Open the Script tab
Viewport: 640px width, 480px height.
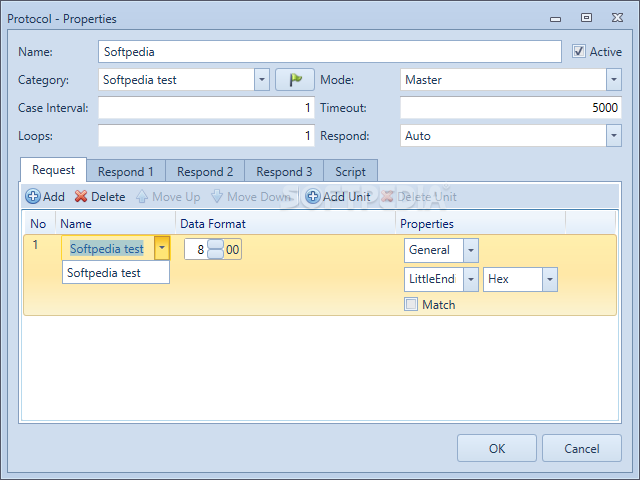[350, 171]
